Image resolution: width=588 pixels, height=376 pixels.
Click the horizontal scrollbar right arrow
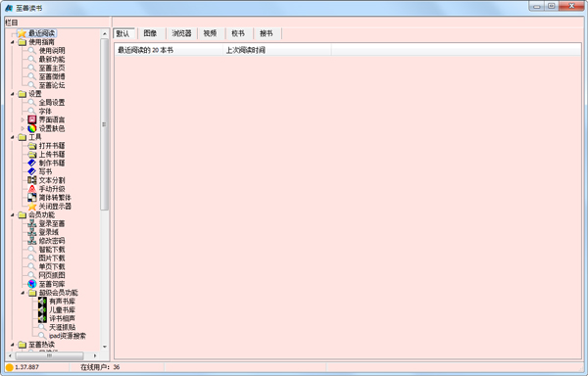[95, 355]
